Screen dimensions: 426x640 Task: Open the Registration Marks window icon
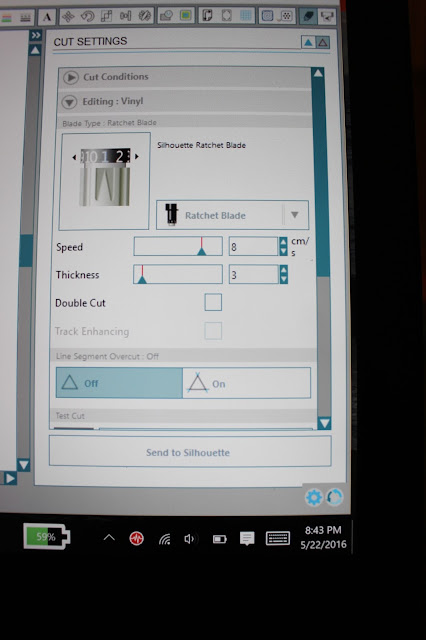226,16
